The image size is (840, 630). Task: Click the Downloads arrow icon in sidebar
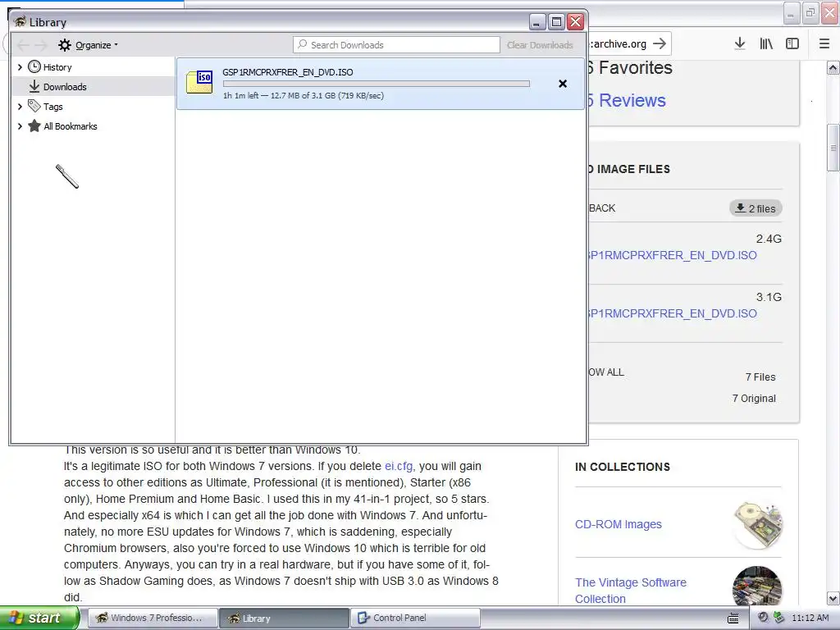pyautogui.click(x=34, y=86)
